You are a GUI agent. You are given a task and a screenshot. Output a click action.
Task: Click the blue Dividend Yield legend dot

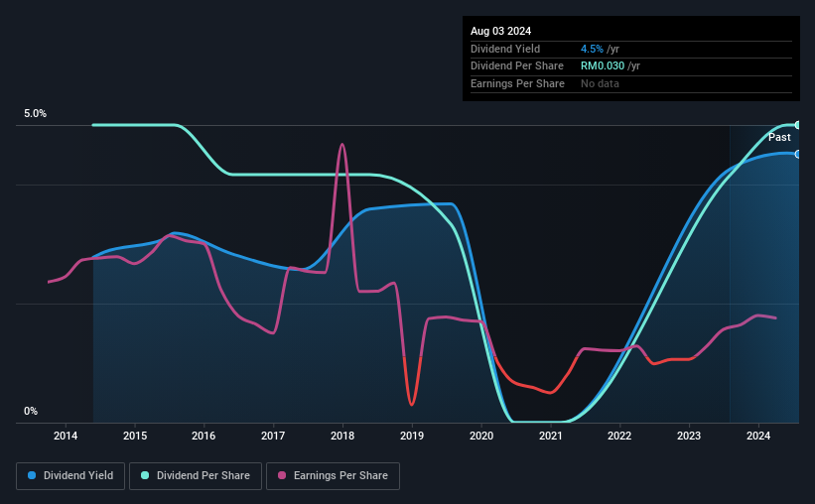(32, 475)
